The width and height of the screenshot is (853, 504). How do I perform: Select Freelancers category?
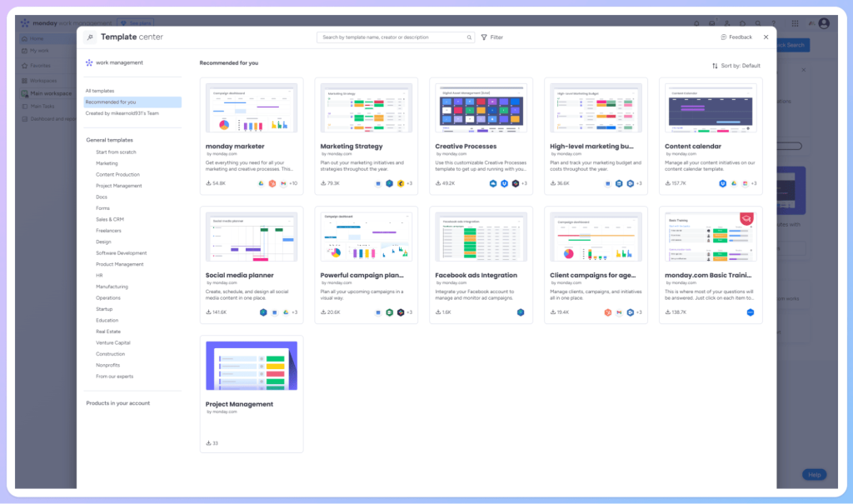point(108,231)
